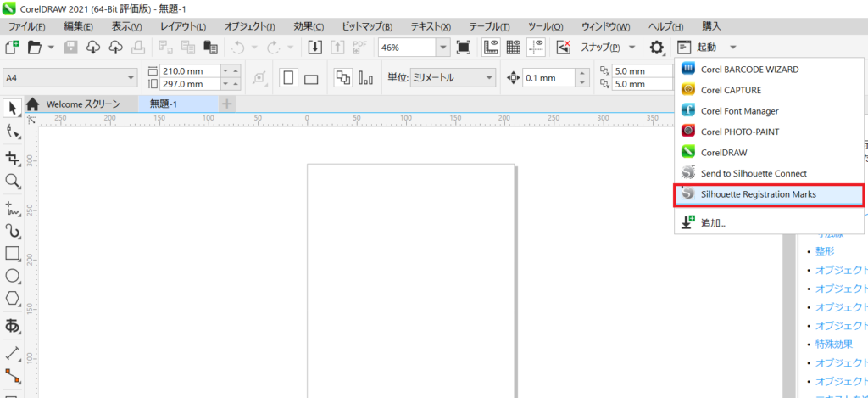Launch Corel PHOTO-PAINT from menu

coord(769,132)
